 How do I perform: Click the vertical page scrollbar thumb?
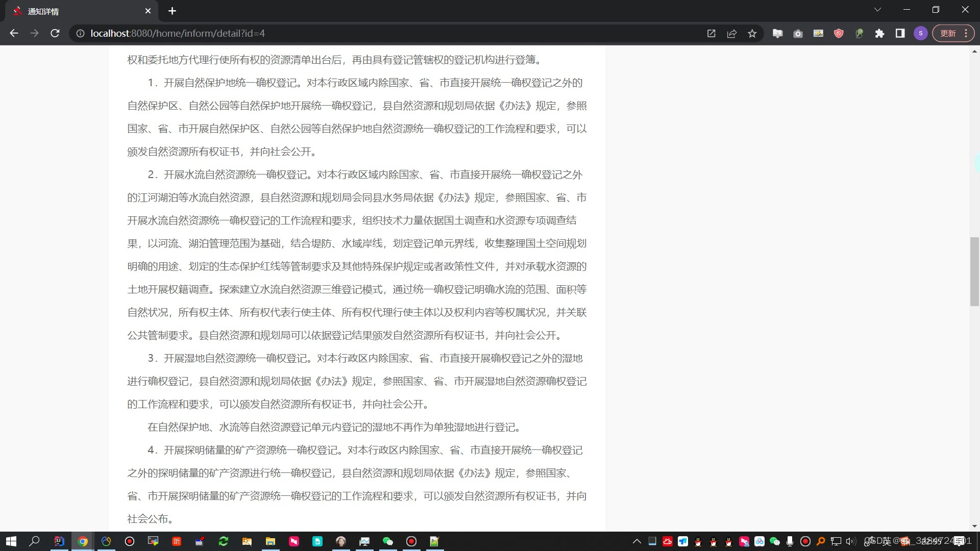974,271
